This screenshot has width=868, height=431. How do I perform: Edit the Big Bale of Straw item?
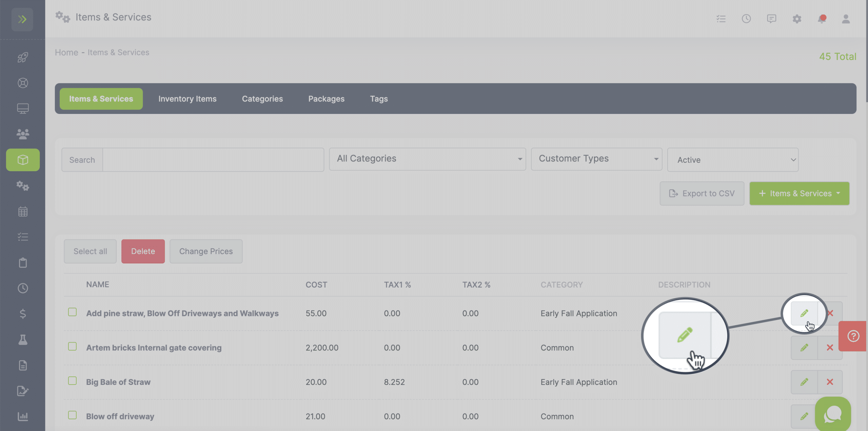(x=804, y=382)
